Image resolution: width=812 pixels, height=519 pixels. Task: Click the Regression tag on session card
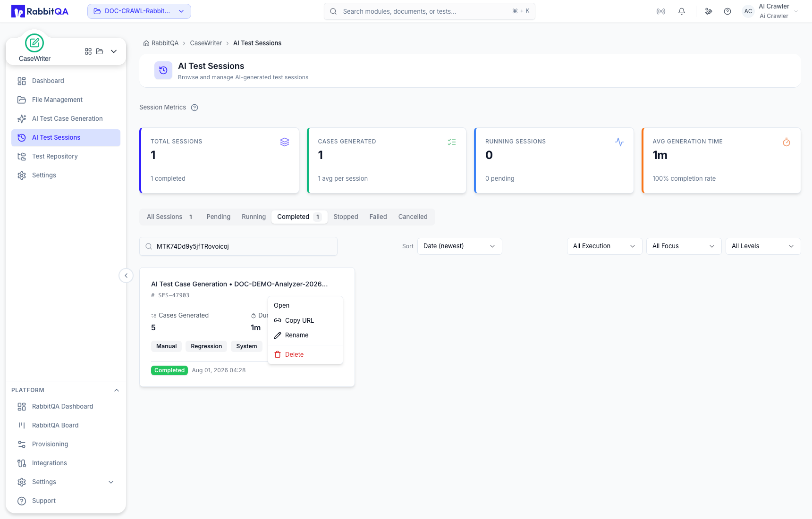tap(206, 346)
